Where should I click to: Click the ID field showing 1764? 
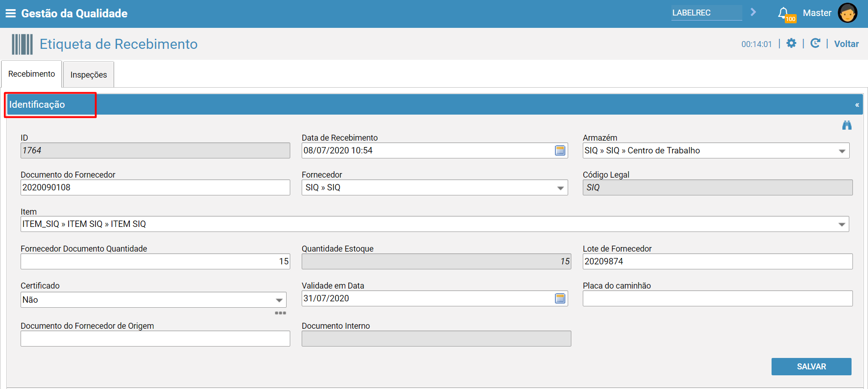point(155,151)
